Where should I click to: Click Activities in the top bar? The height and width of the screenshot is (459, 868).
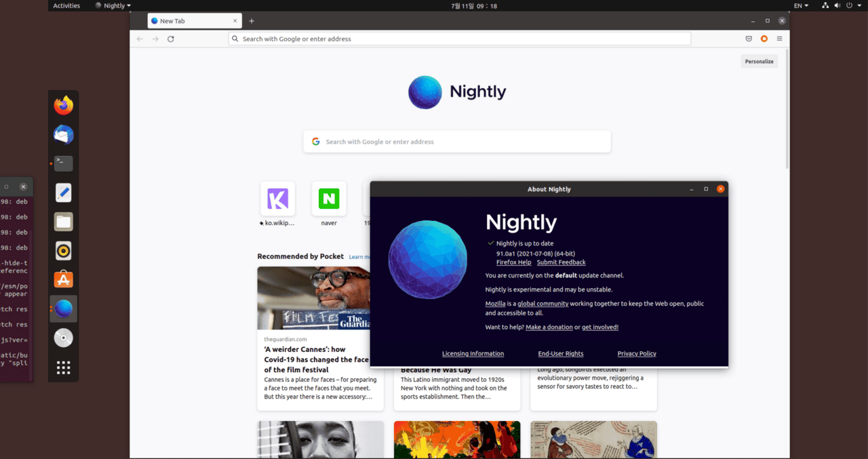click(66, 5)
